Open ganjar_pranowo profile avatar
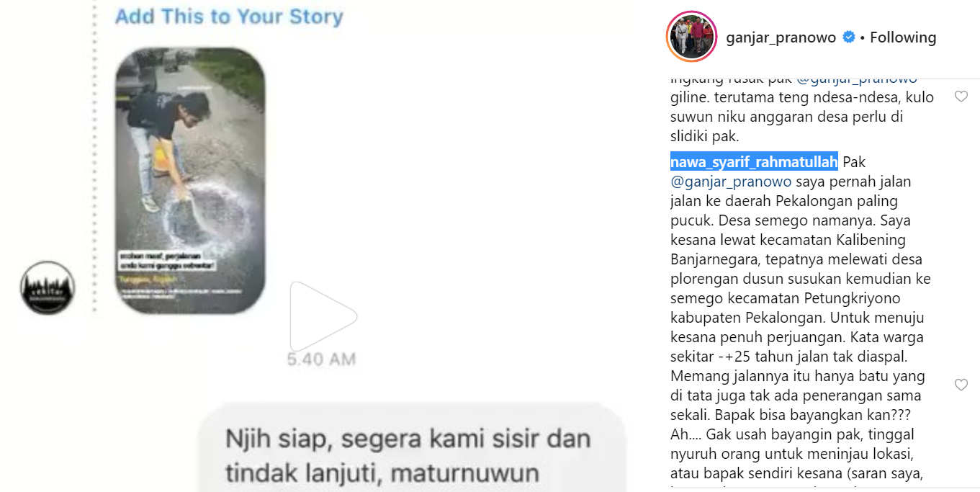Image resolution: width=980 pixels, height=492 pixels. 692,36
